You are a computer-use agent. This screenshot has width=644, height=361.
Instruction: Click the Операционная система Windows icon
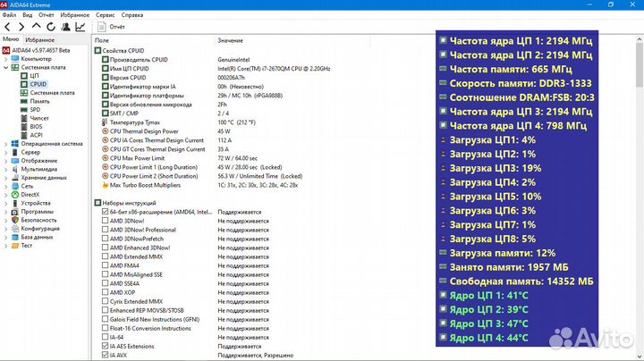[x=15, y=144]
